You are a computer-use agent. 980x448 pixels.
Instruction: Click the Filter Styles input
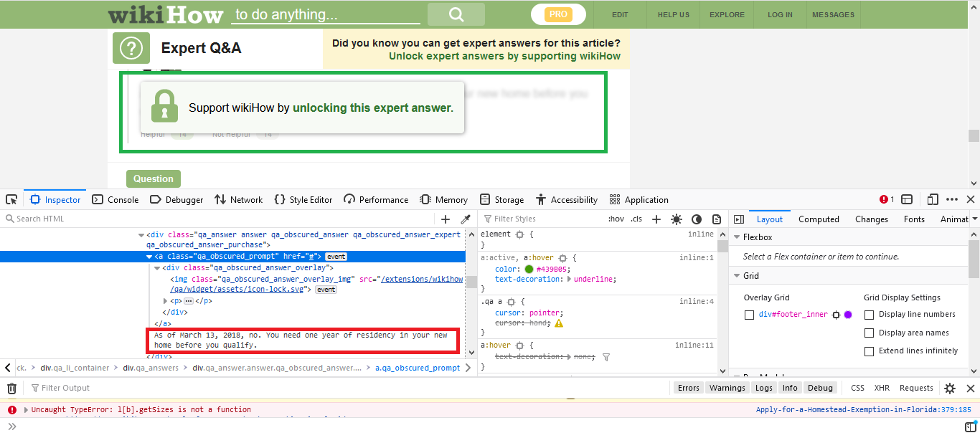[542, 219]
